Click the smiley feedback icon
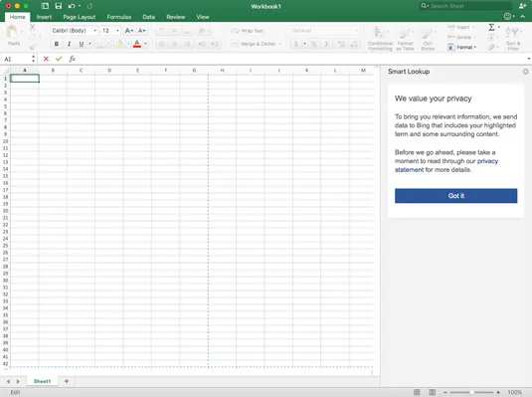This screenshot has height=397, width=532. [507, 16]
